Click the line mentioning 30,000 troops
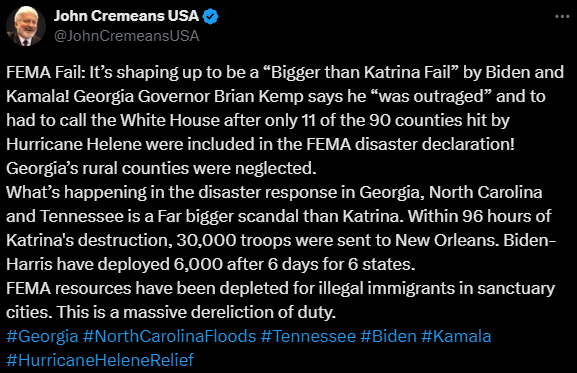 [281, 240]
